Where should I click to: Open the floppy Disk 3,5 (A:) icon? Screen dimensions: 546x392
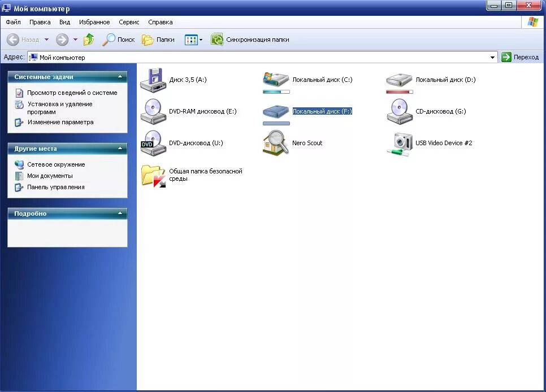tap(153, 80)
